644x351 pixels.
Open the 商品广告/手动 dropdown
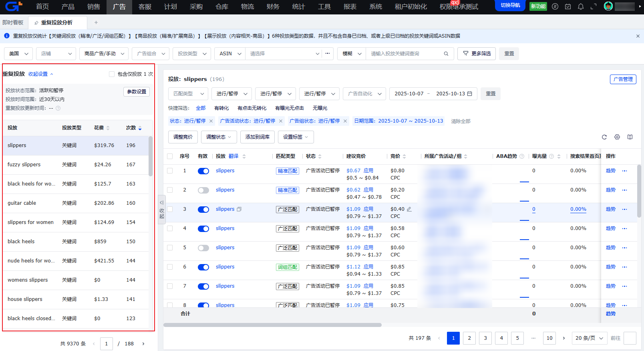[104, 54]
